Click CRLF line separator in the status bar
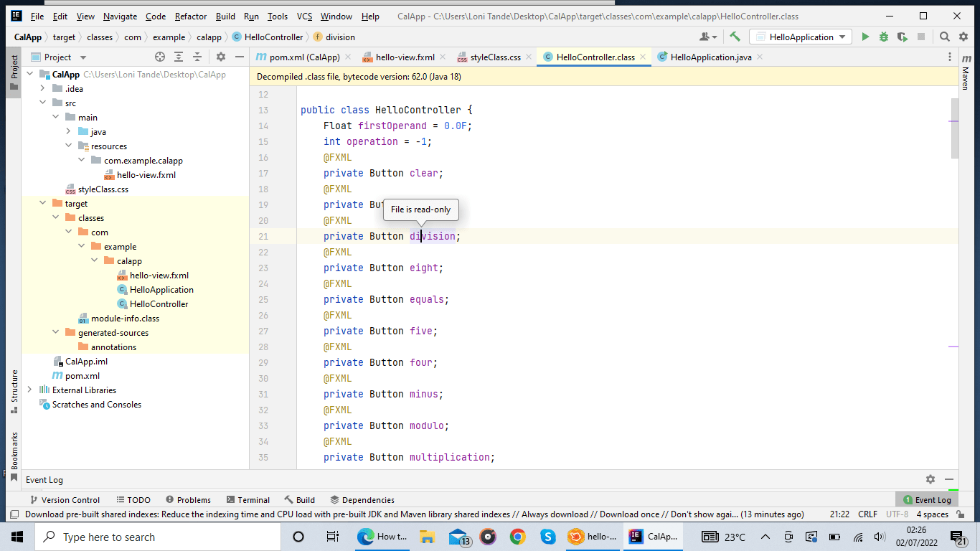The image size is (980, 551). pos(867,514)
